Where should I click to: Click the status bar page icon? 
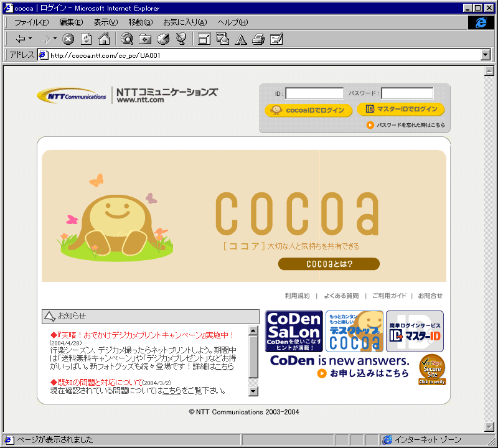pyautogui.click(x=9, y=440)
